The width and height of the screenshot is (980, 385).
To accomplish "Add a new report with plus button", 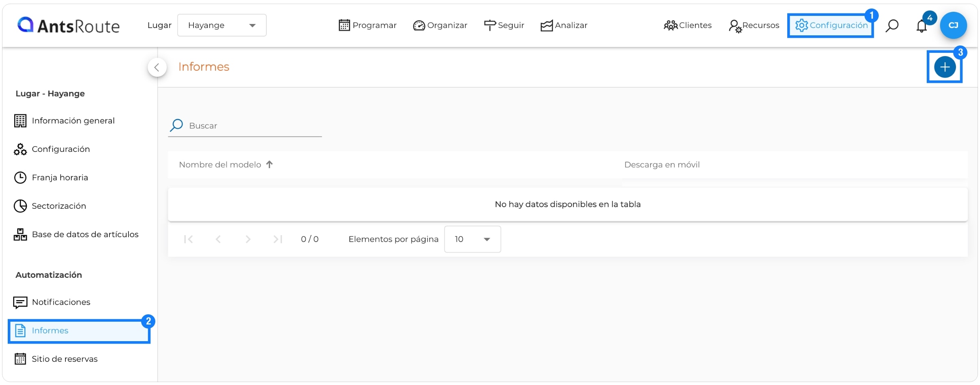I will coord(945,67).
